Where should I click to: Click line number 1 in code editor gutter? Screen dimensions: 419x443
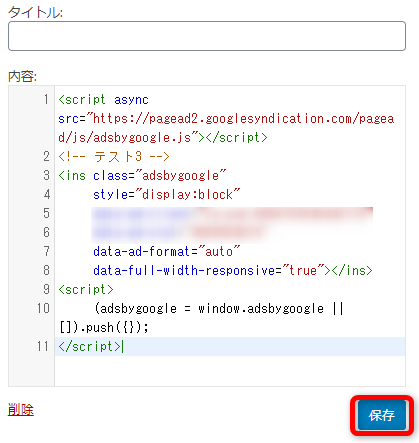coord(46,99)
